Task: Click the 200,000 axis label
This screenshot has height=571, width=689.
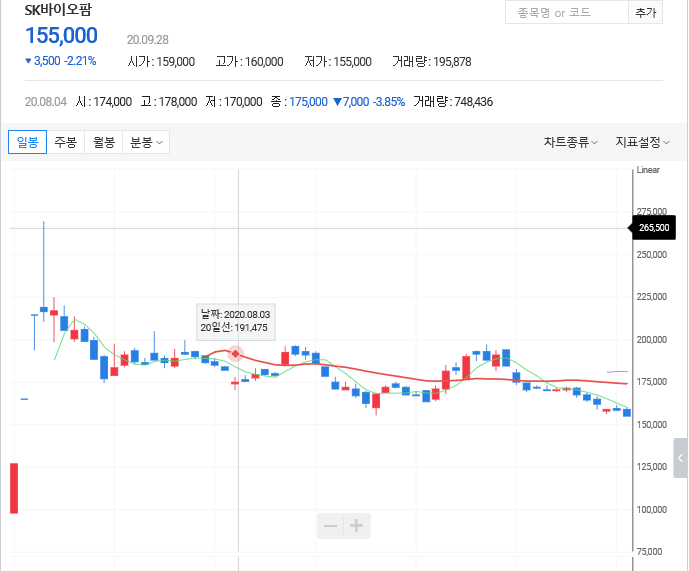Action: point(652,339)
